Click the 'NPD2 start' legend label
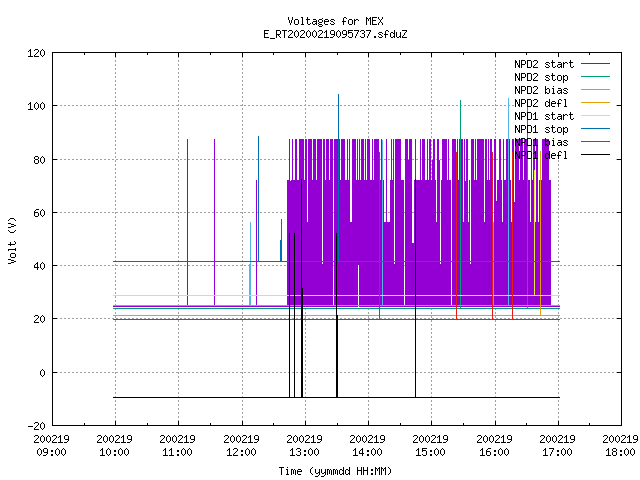 click(544, 64)
